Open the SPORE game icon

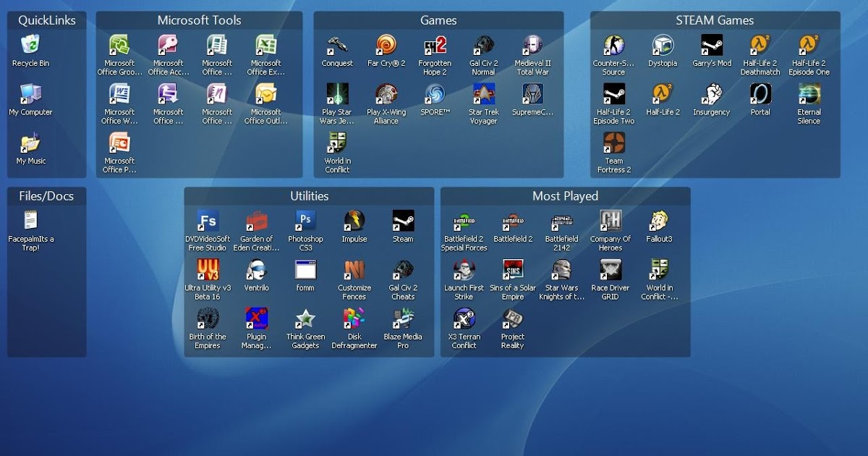435,94
